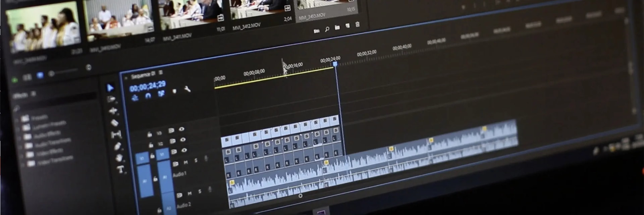The height and width of the screenshot is (215, 644).
Task: Click the New Item icon in Project panel
Action: (x=347, y=26)
